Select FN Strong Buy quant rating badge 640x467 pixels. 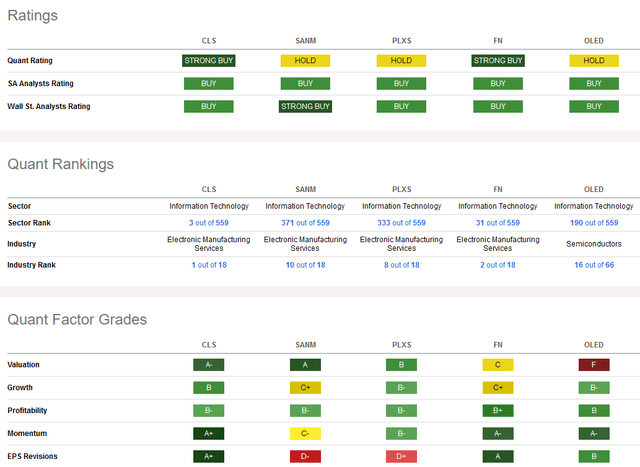(497, 60)
